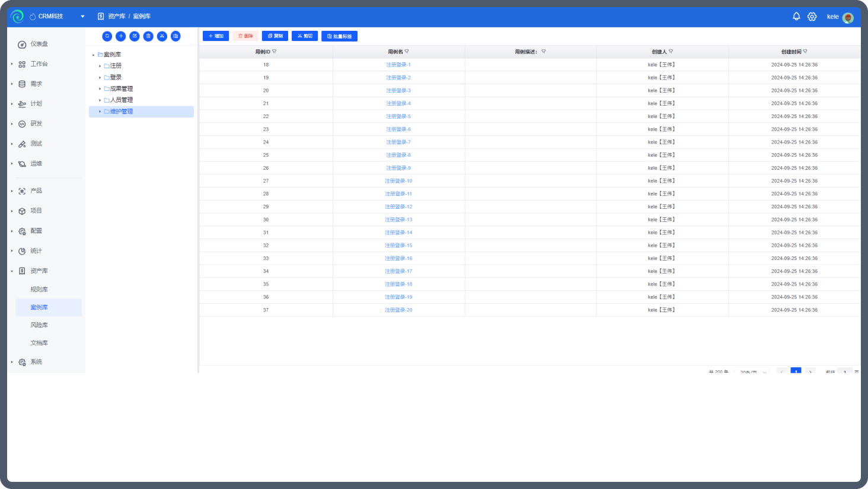The height and width of the screenshot is (489, 868).
Task: Click the filter icon beside 用例ID
Action: click(274, 52)
